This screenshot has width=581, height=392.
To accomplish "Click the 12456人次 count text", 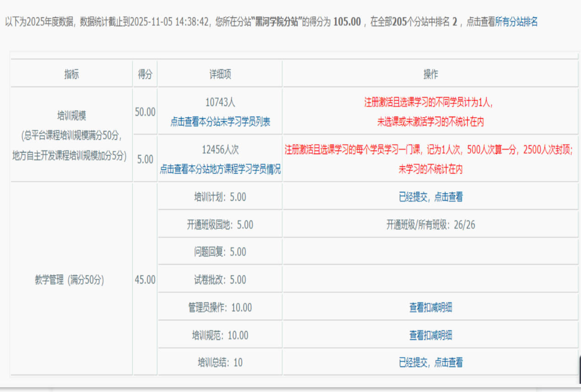I will click(x=220, y=150).
